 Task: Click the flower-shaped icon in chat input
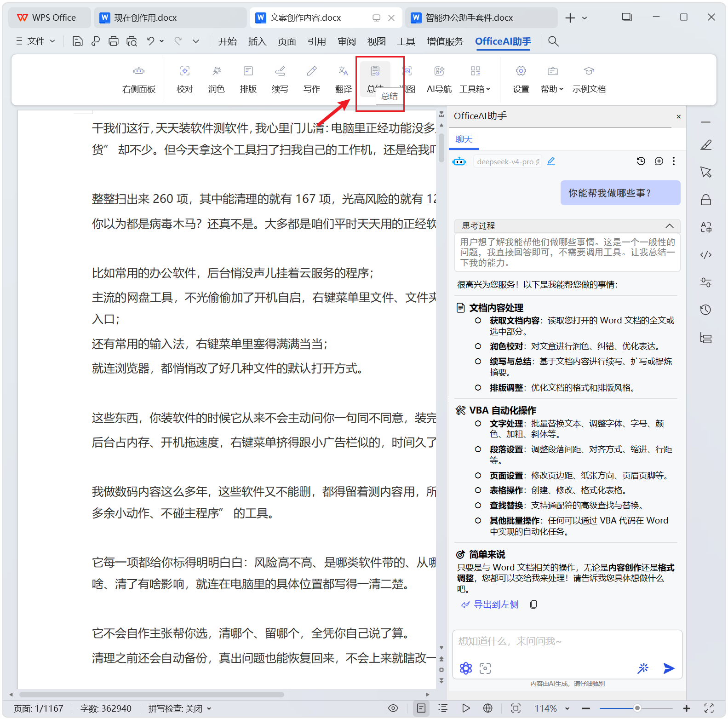[466, 668]
